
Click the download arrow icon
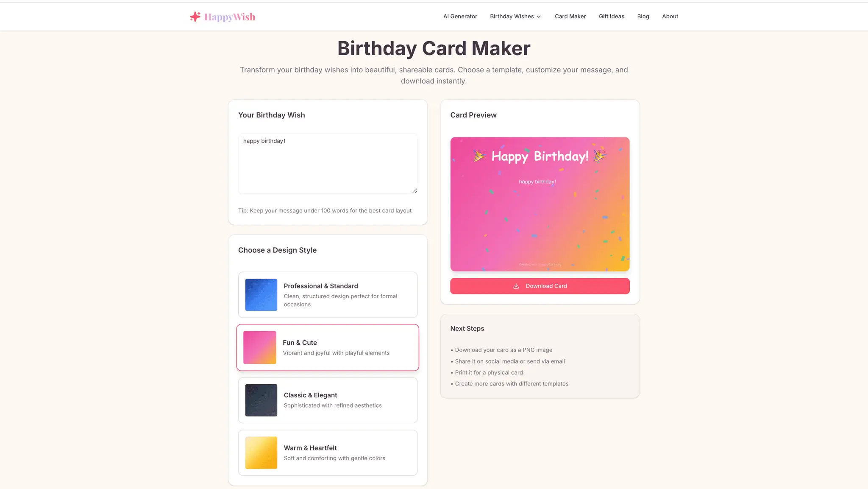pos(516,286)
